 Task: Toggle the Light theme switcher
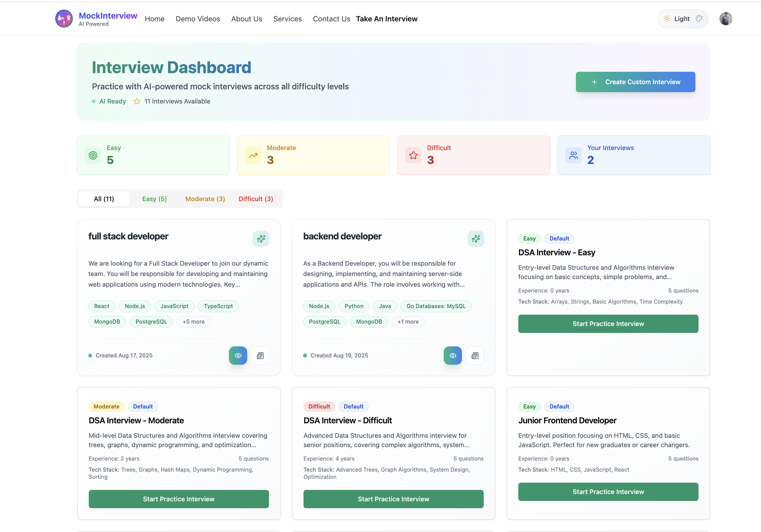[683, 19]
